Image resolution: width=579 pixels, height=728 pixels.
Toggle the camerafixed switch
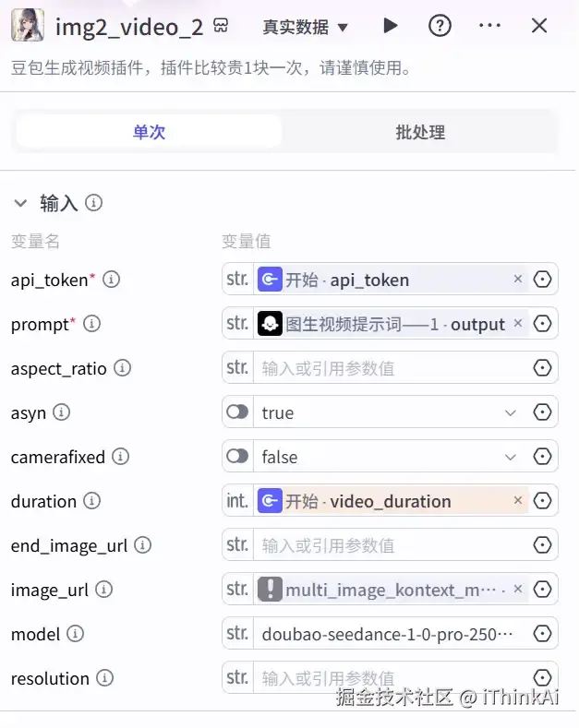pyautogui.click(x=238, y=457)
